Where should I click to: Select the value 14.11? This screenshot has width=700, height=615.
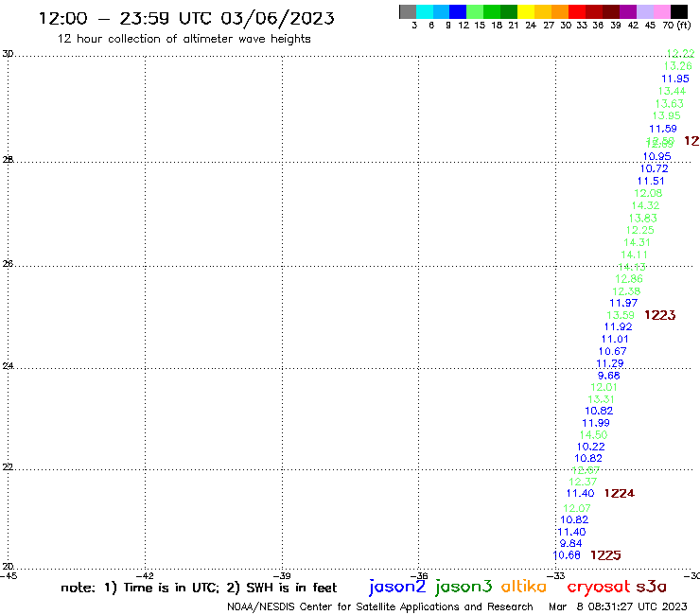pos(635,255)
